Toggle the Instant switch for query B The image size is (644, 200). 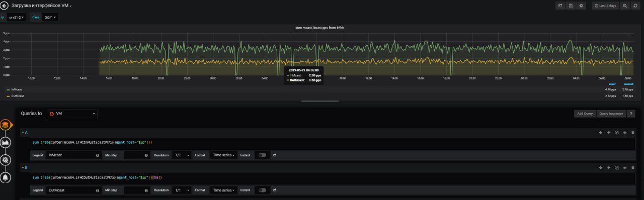click(262, 190)
